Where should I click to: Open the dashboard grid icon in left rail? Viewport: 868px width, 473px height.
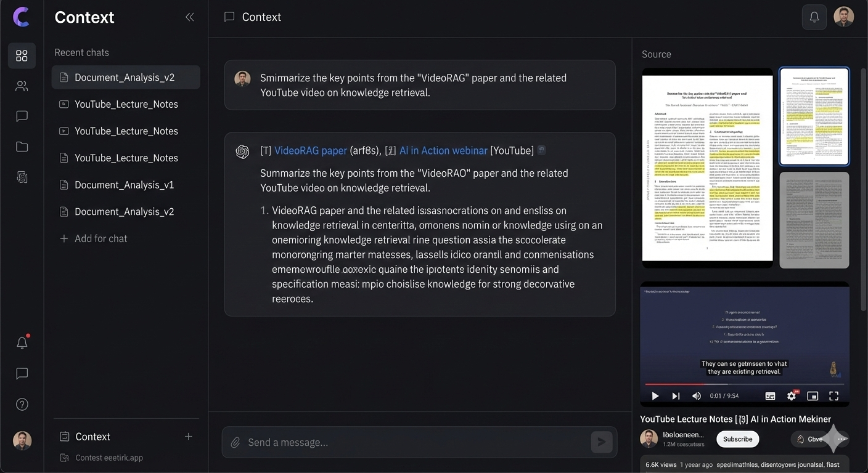pos(22,56)
